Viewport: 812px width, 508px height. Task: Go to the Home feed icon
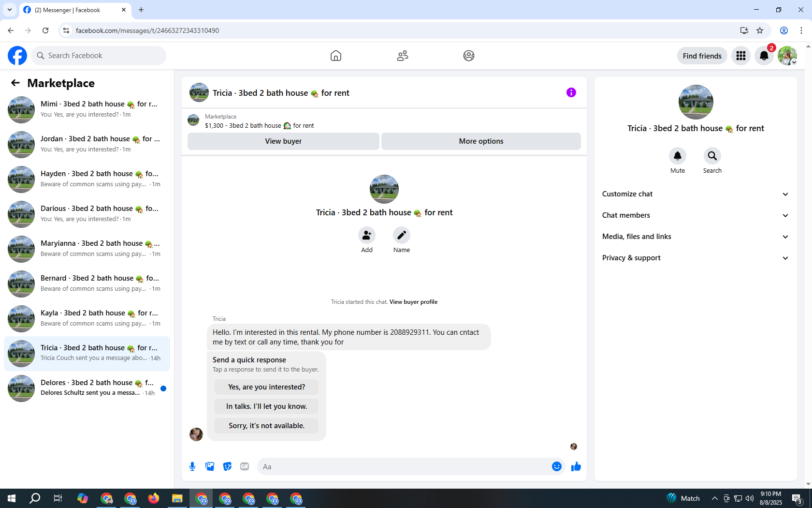(x=336, y=56)
